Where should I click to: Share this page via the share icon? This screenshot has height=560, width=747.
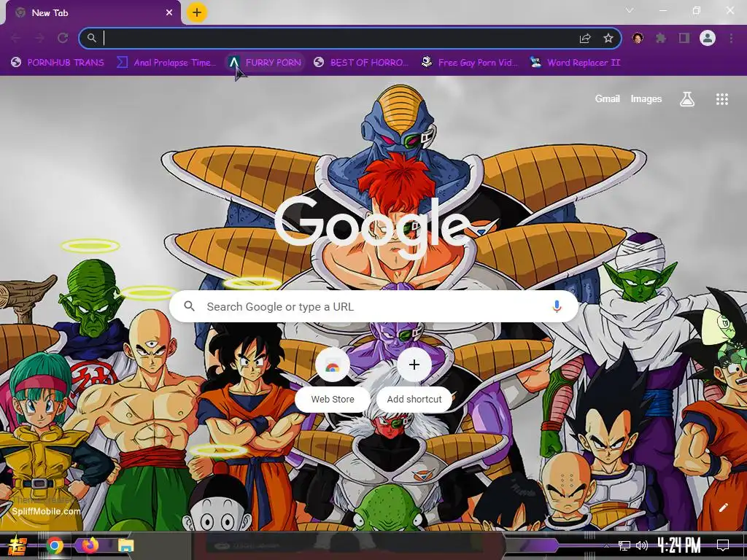(585, 38)
